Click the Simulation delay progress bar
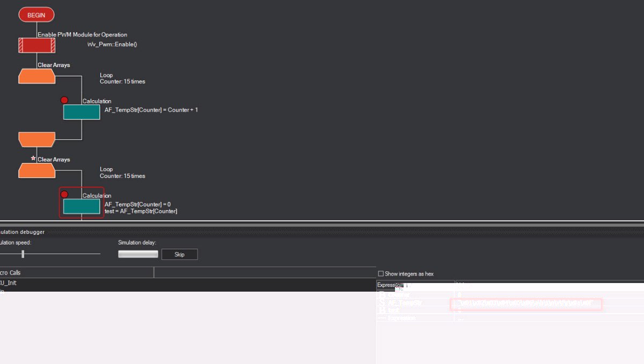644x364 pixels. 138,254
